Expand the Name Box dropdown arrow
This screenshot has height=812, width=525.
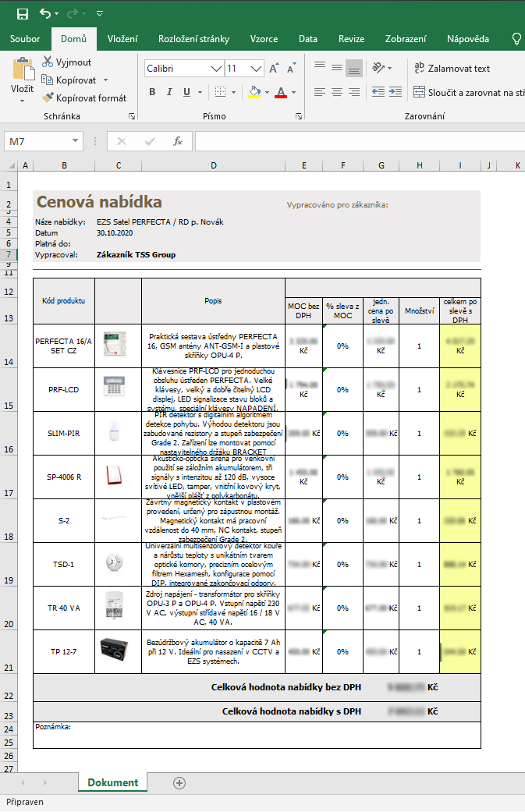[75, 141]
